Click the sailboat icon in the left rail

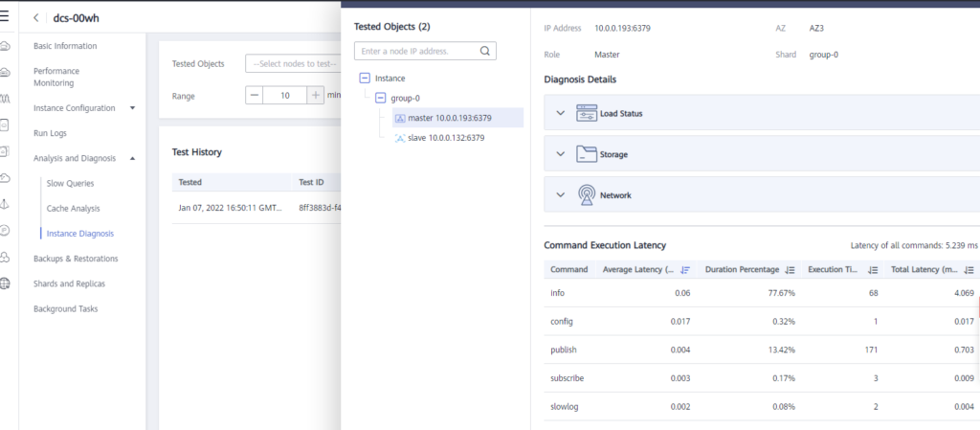5,204
